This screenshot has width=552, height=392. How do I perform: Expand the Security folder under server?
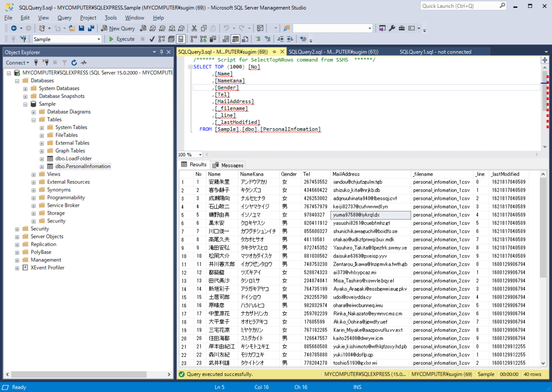coord(17,229)
